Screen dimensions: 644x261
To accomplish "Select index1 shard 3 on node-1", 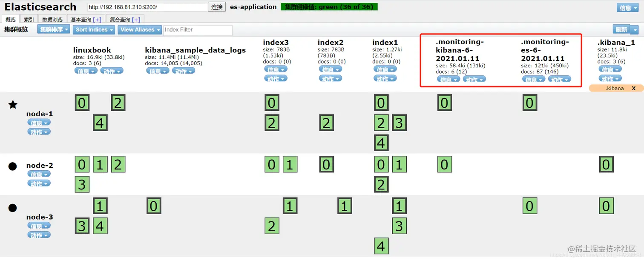I will point(399,123).
